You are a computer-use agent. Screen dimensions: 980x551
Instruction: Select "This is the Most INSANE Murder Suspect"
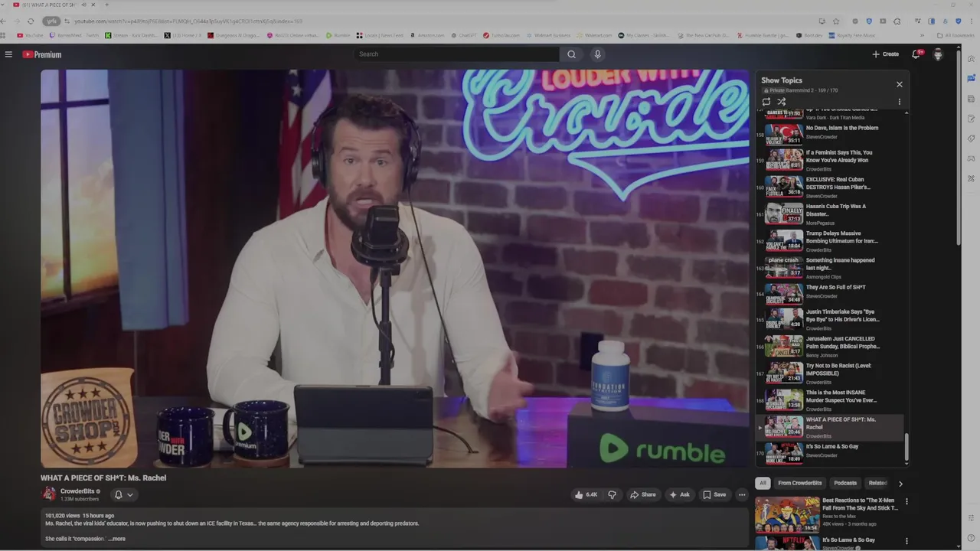coord(830,399)
